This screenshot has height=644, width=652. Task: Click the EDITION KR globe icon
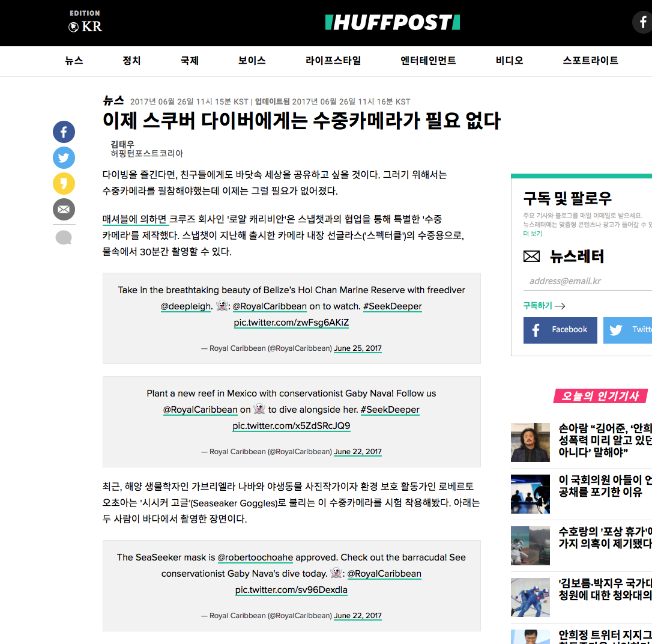(74, 27)
